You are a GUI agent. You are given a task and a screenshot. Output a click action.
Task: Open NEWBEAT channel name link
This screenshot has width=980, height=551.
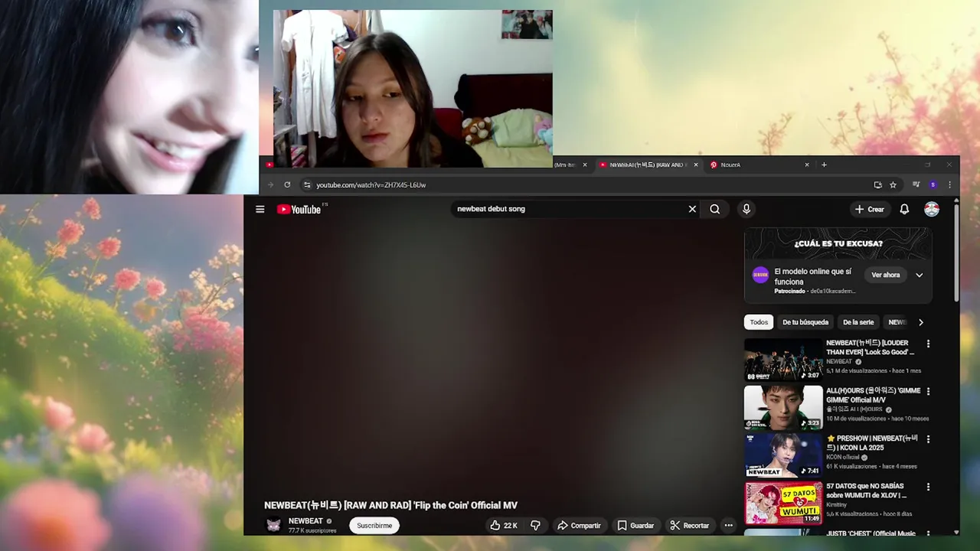point(305,521)
